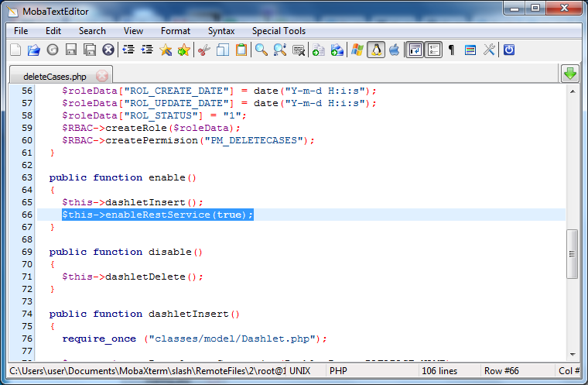Click the green down arrow button
588x385 pixels.
(570, 74)
